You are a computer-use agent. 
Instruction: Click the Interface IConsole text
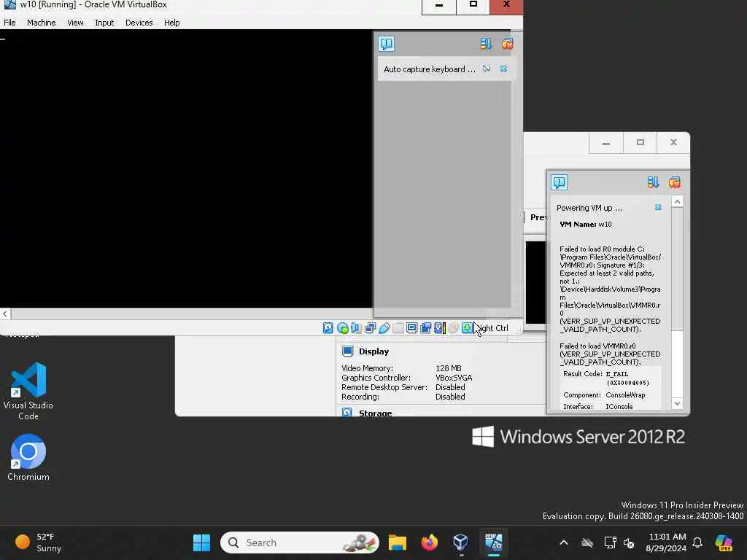(619, 406)
